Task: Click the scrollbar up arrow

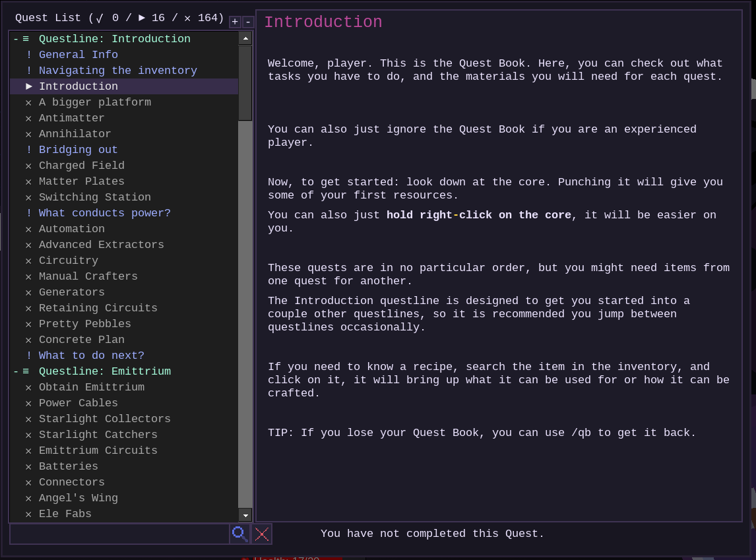Action: pyautogui.click(x=245, y=38)
